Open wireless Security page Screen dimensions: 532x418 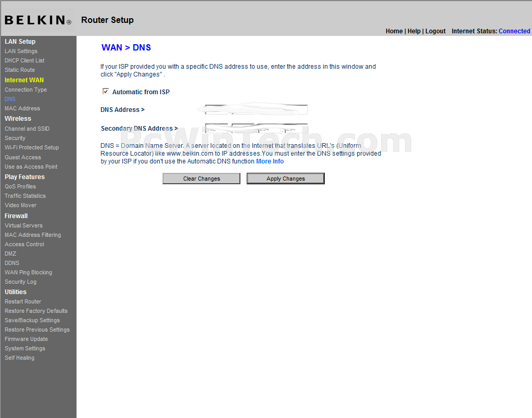click(x=15, y=138)
